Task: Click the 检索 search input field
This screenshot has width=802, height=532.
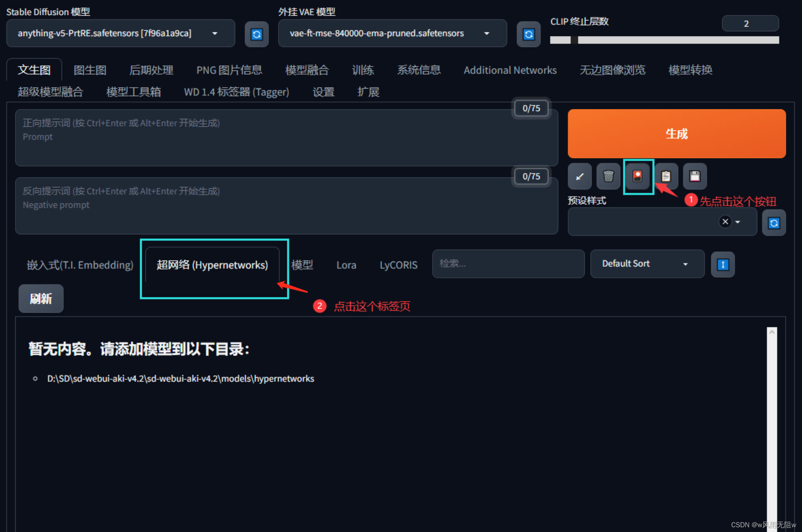Action: 508,264
